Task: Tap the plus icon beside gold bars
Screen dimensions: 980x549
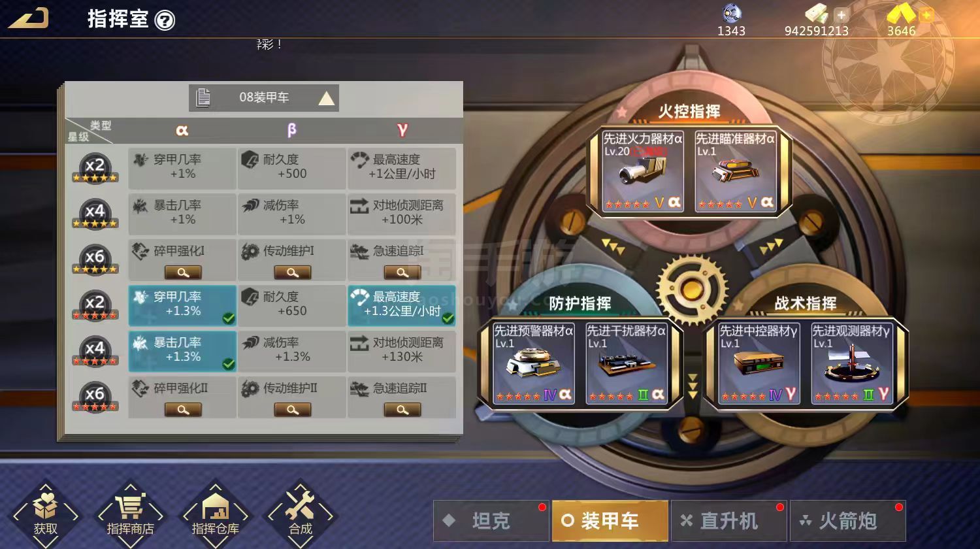Action: [926, 14]
